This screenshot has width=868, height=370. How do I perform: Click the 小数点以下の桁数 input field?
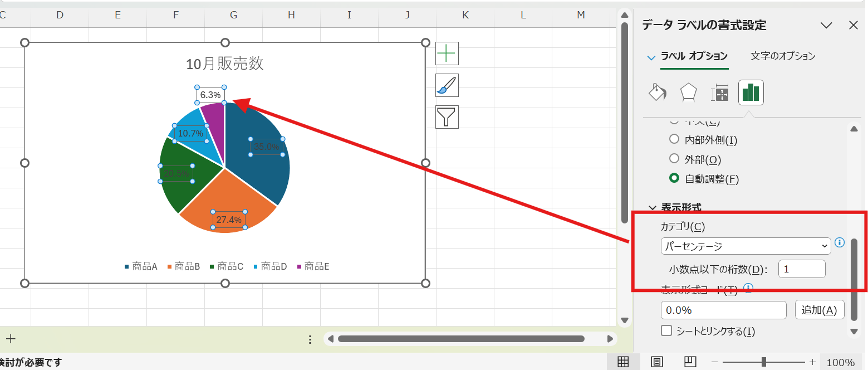point(801,269)
